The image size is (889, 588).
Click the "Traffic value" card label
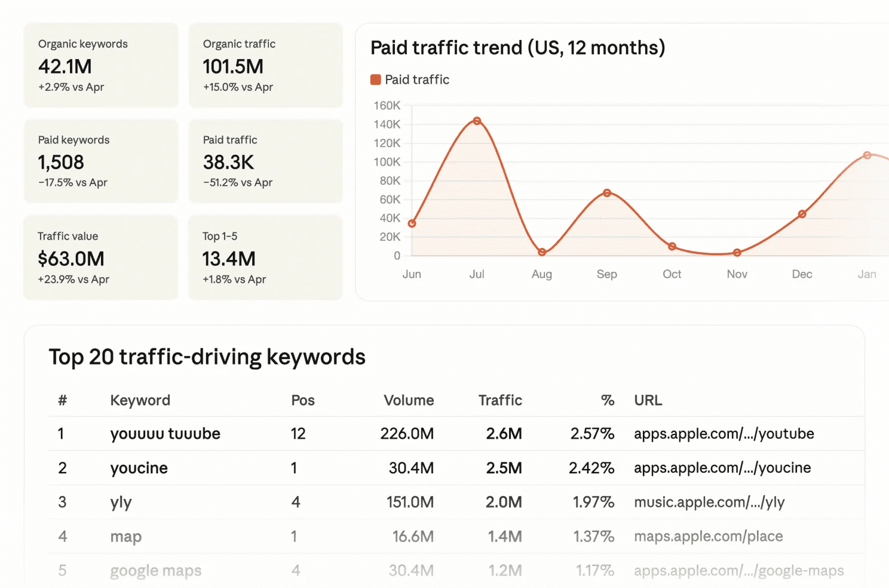click(x=68, y=237)
